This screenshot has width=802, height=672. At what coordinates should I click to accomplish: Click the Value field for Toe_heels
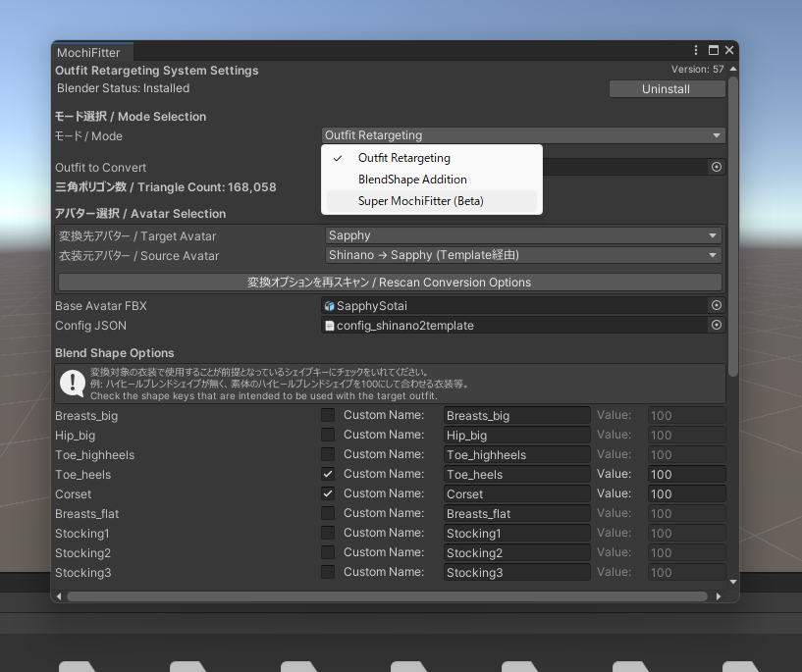pyautogui.click(x=686, y=474)
